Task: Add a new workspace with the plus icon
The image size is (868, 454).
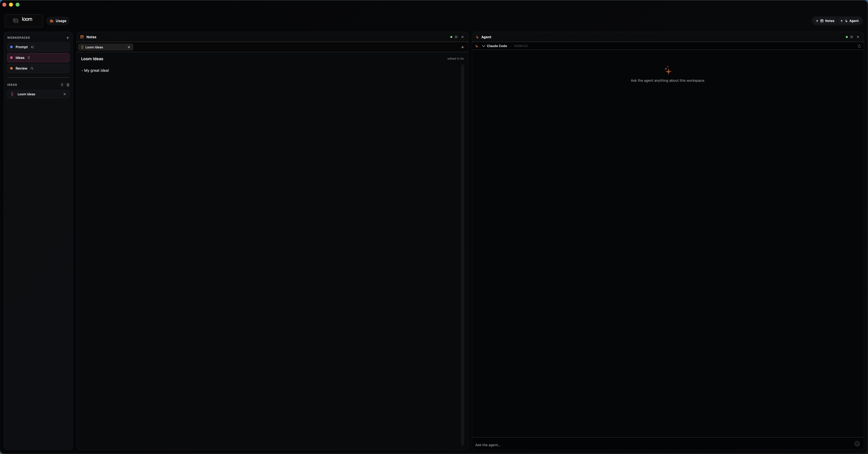Action: pos(68,38)
